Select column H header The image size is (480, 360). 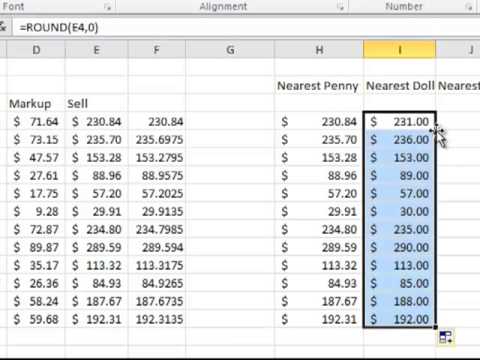pos(319,50)
